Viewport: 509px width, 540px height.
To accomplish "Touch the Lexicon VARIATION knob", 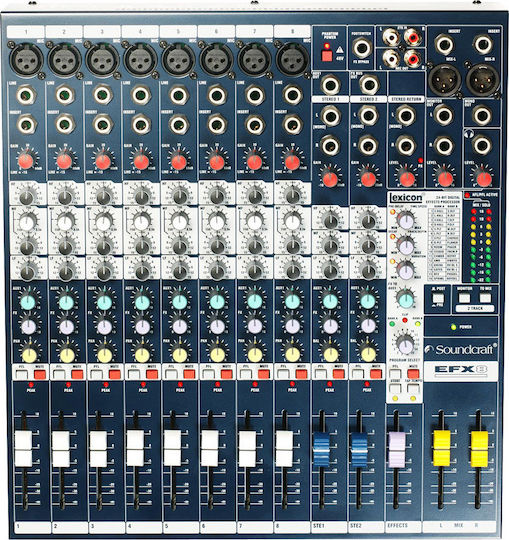I will tap(406, 271).
